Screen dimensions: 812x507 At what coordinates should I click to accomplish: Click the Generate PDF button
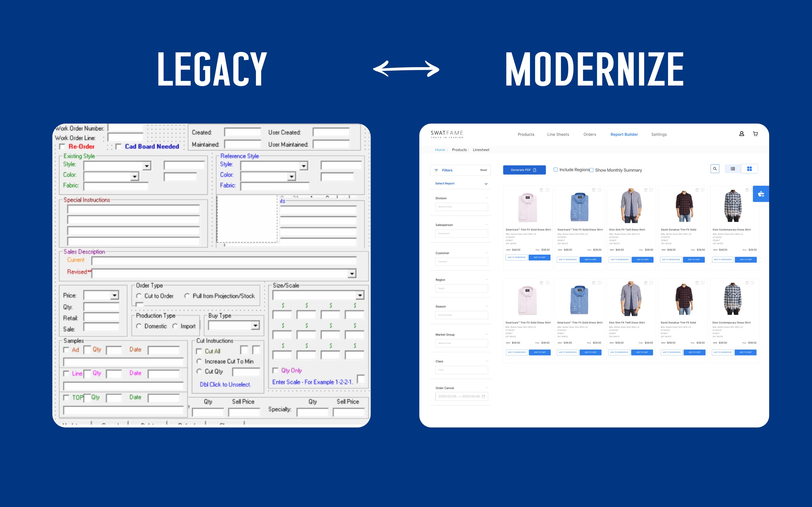click(x=522, y=170)
